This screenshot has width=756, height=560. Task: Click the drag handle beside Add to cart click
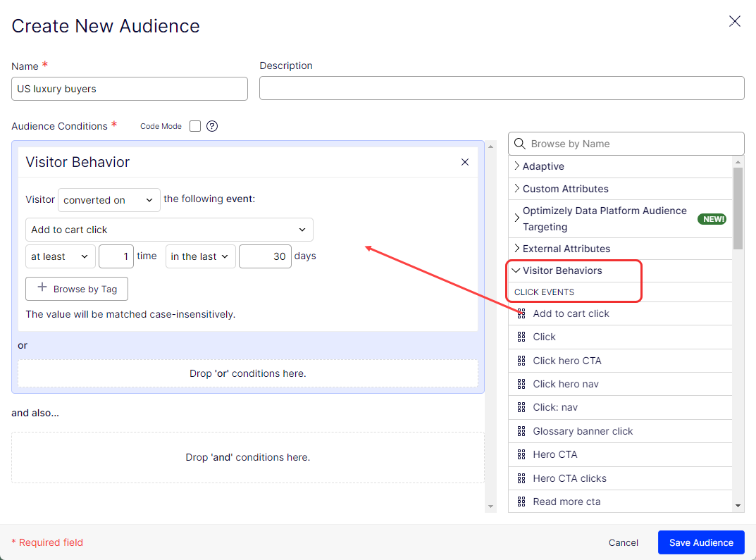point(521,313)
